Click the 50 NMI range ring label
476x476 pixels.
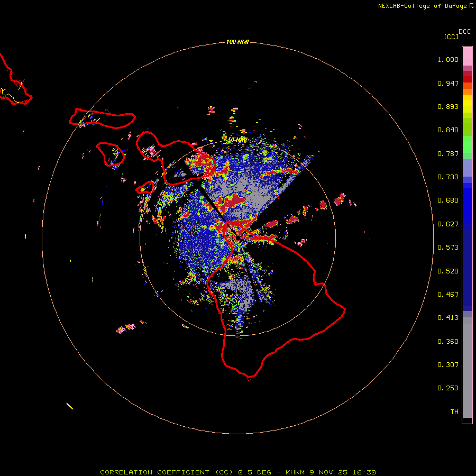[237, 140]
